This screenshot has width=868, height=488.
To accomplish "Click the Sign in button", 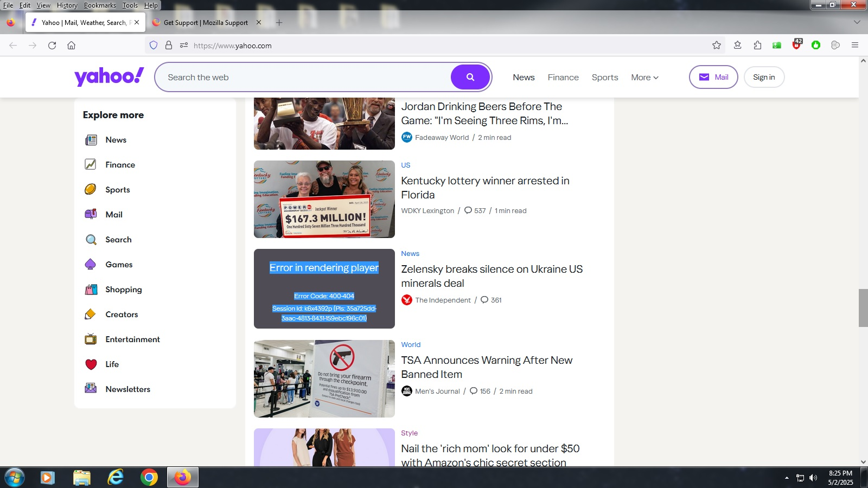I will click(x=764, y=77).
